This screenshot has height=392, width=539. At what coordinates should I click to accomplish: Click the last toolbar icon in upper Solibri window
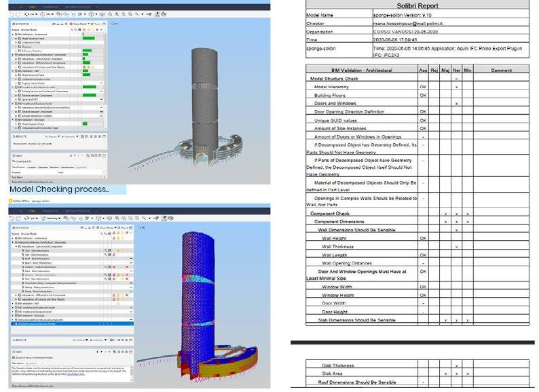pos(164,14)
